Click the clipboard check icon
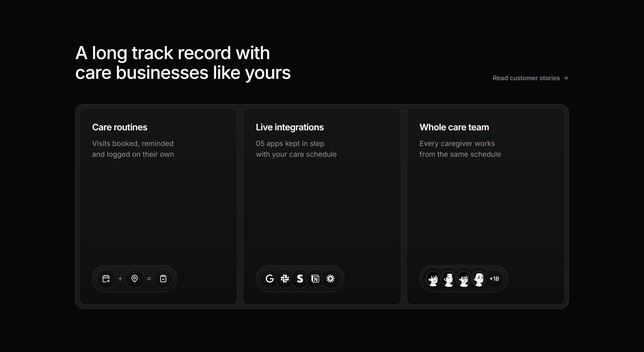Viewport: 644px width, 352px height. [163, 279]
